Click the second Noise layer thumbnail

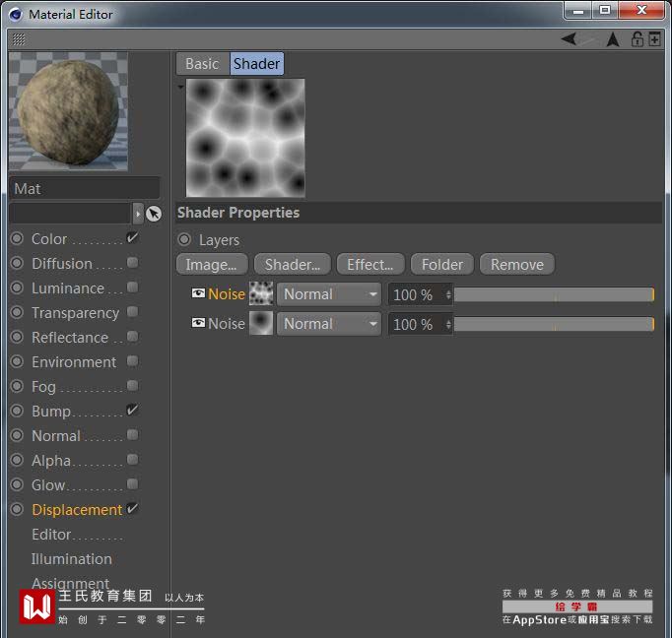coord(261,323)
